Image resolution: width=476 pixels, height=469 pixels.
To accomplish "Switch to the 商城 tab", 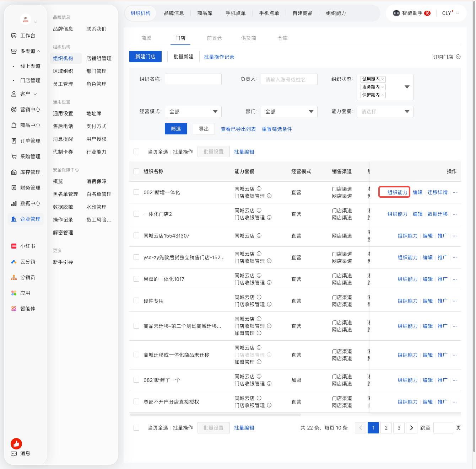I will (146, 38).
